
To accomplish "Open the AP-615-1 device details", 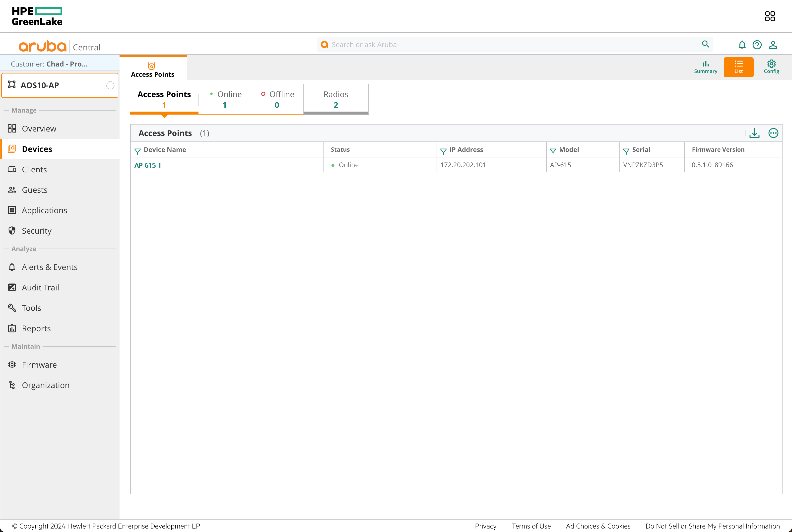I will pos(147,165).
